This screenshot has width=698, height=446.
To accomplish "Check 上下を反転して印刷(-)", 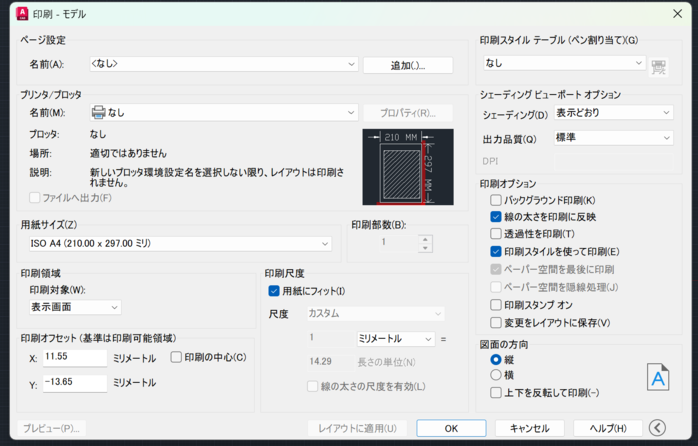I will (x=495, y=393).
